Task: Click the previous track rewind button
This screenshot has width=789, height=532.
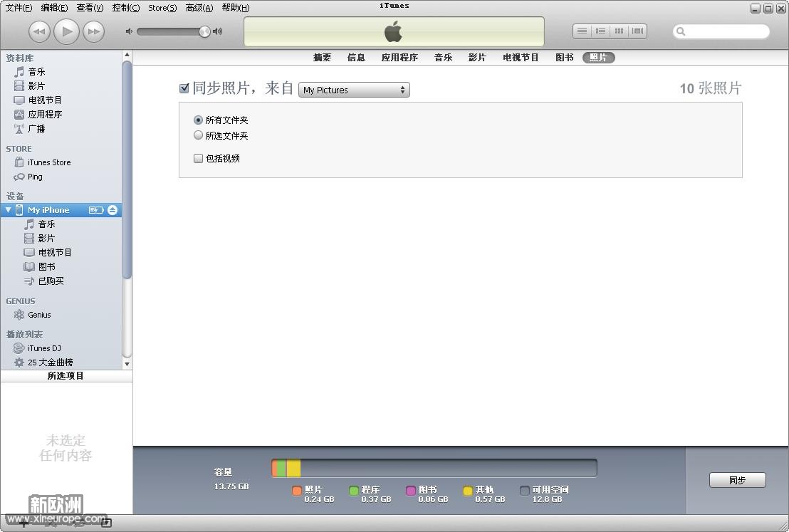Action: 39,32
